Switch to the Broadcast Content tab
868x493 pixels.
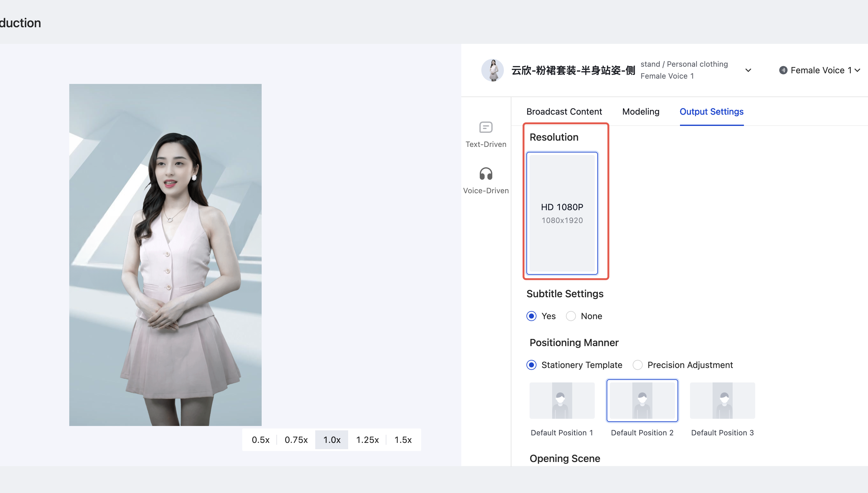(x=564, y=112)
